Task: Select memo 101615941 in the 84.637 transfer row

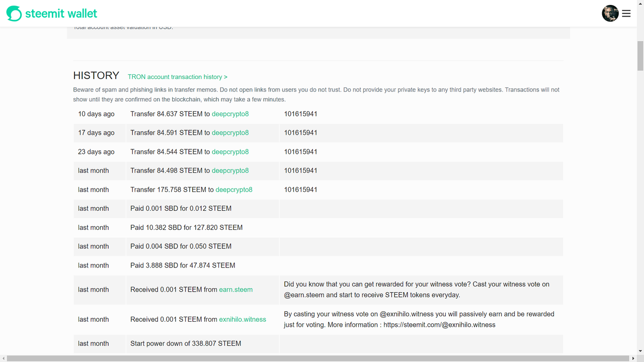Action: pos(300,114)
